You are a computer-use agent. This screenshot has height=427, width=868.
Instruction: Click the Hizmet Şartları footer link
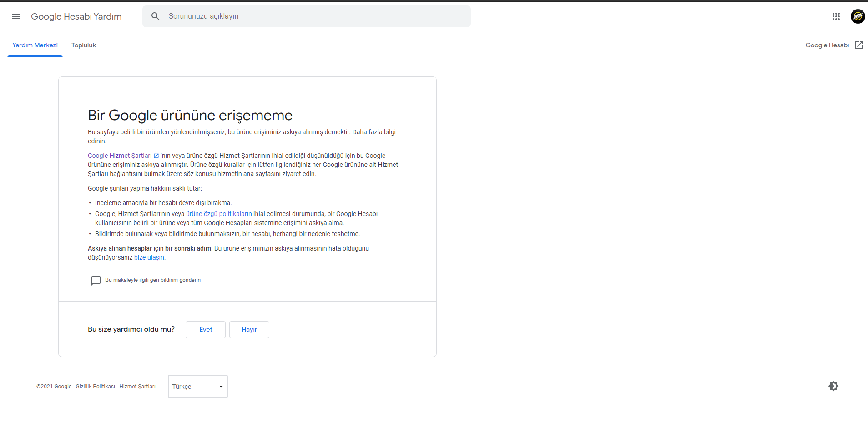[137, 387]
